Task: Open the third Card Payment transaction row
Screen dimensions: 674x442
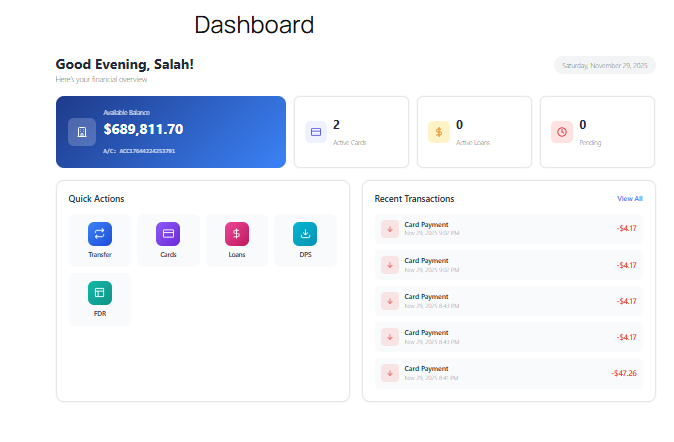Action: coord(508,301)
